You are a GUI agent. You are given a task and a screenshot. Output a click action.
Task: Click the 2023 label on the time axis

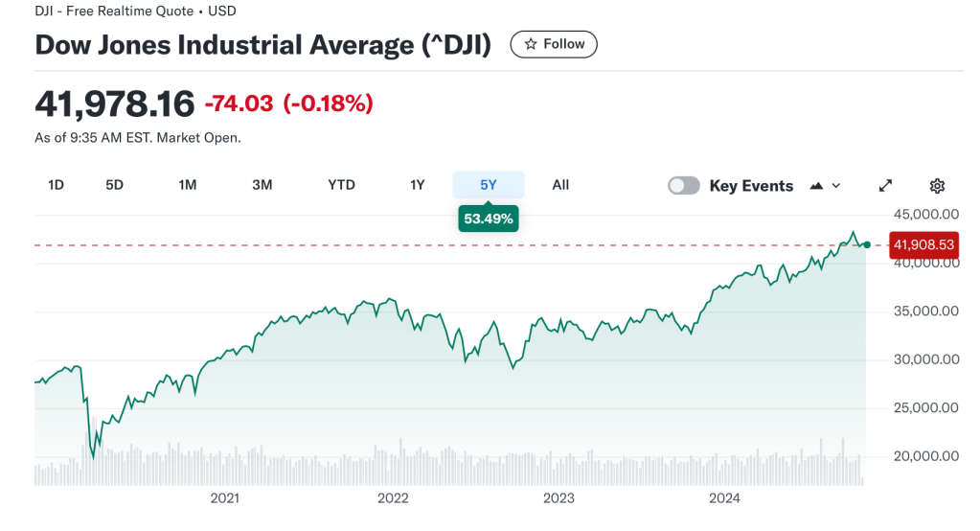pyautogui.click(x=558, y=498)
